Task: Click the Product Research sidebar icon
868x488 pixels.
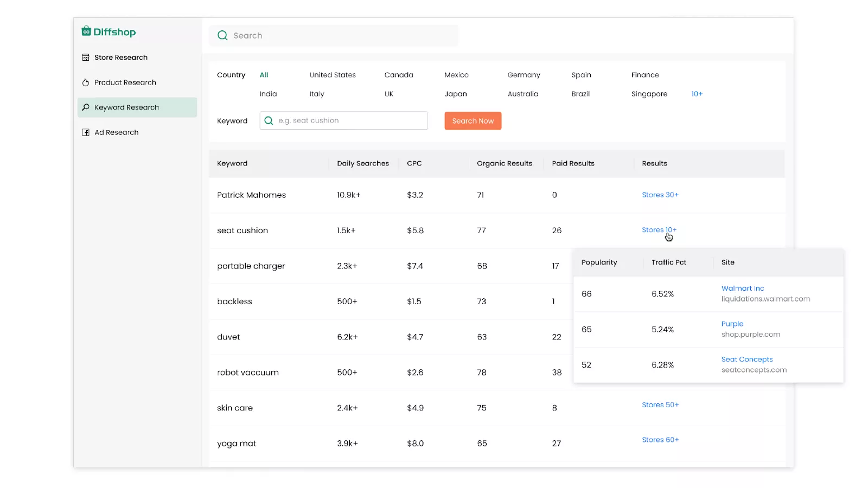Action: [x=86, y=82]
